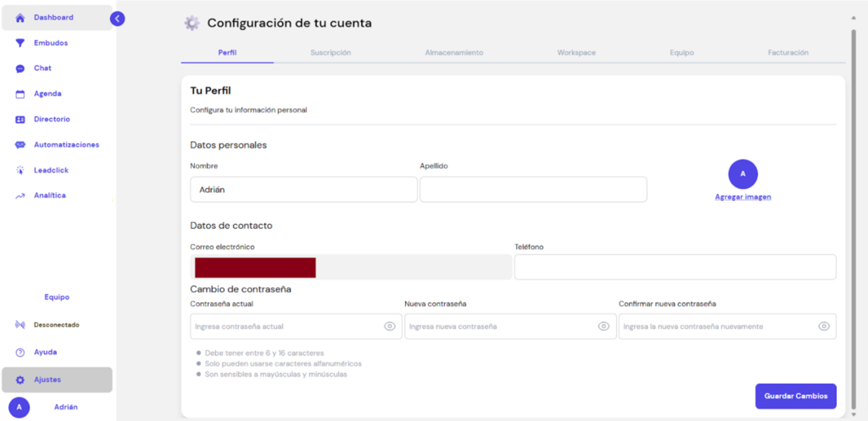Screen dimensions: 868x421
Task: Switch to the Facturación tab
Action: pos(788,53)
